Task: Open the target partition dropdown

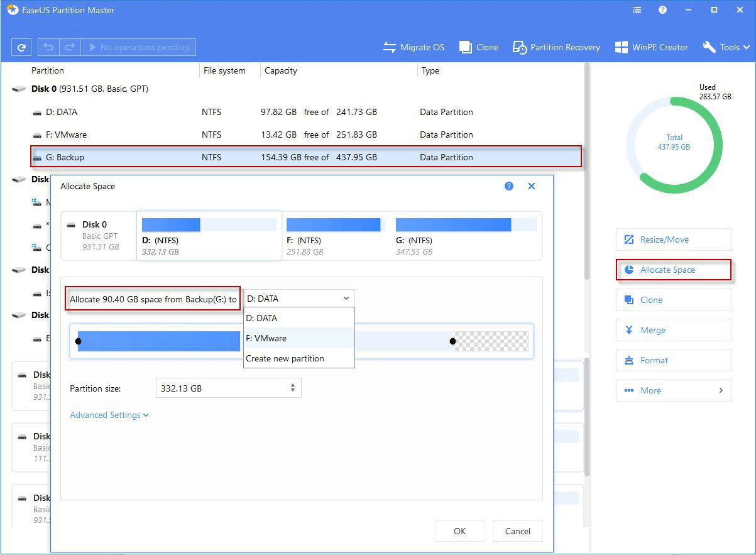Action: point(299,299)
